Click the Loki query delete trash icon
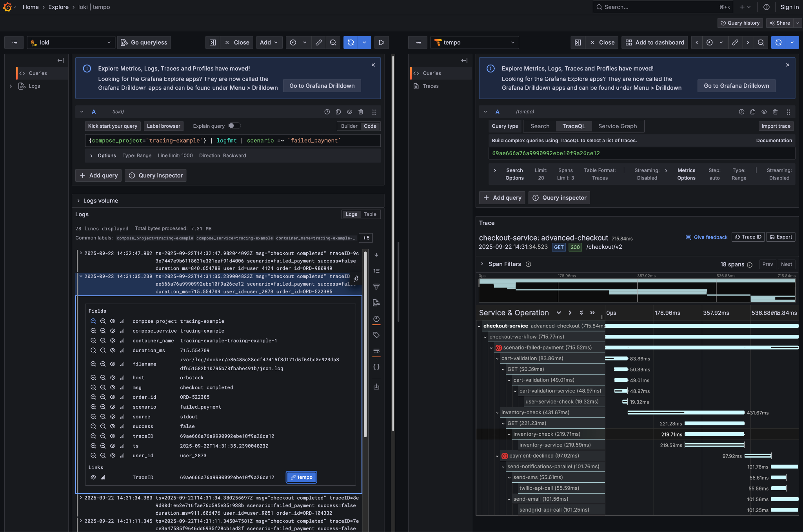The image size is (803, 532). coord(361,112)
